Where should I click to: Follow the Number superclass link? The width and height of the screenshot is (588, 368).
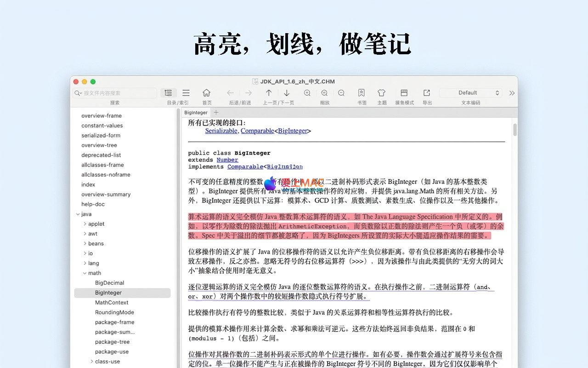[x=227, y=160]
